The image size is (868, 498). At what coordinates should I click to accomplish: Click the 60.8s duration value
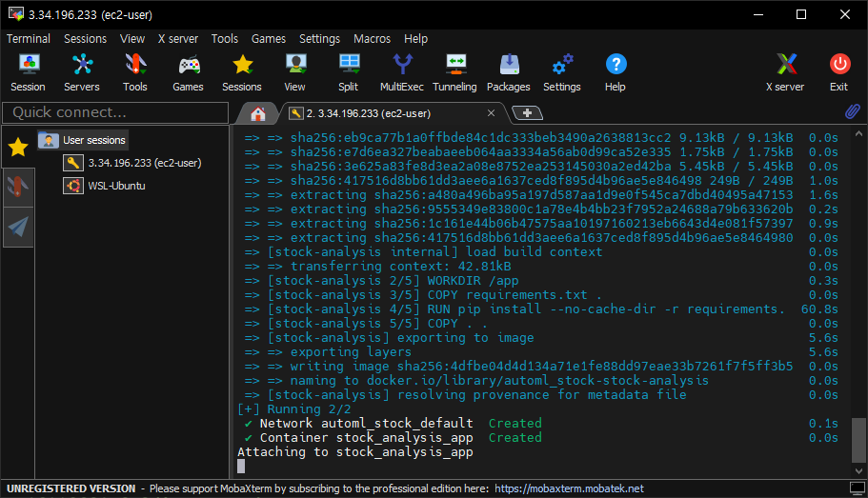[819, 309]
